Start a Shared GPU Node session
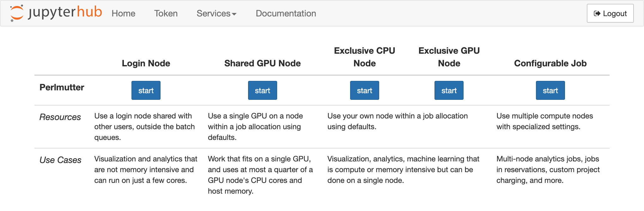Image resolution: width=644 pixels, height=211 pixels. pyautogui.click(x=262, y=90)
